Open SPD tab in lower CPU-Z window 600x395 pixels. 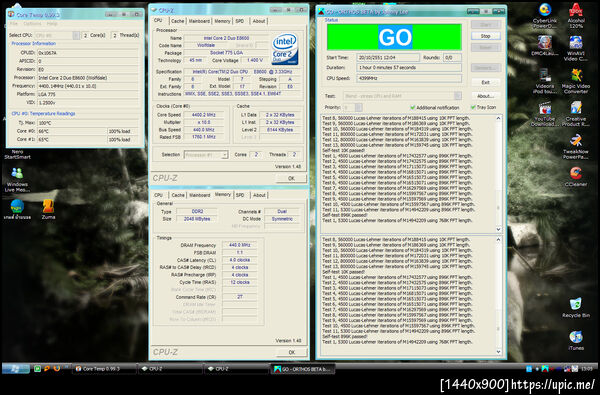coord(240,195)
